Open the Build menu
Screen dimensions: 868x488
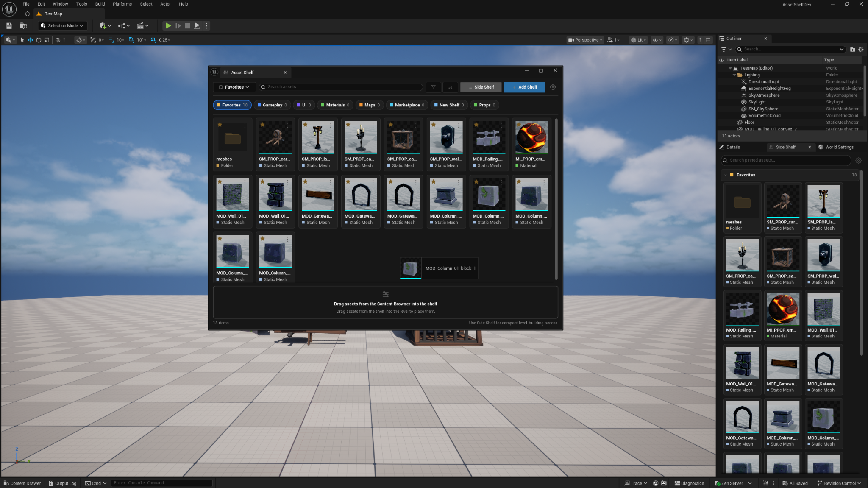click(100, 4)
